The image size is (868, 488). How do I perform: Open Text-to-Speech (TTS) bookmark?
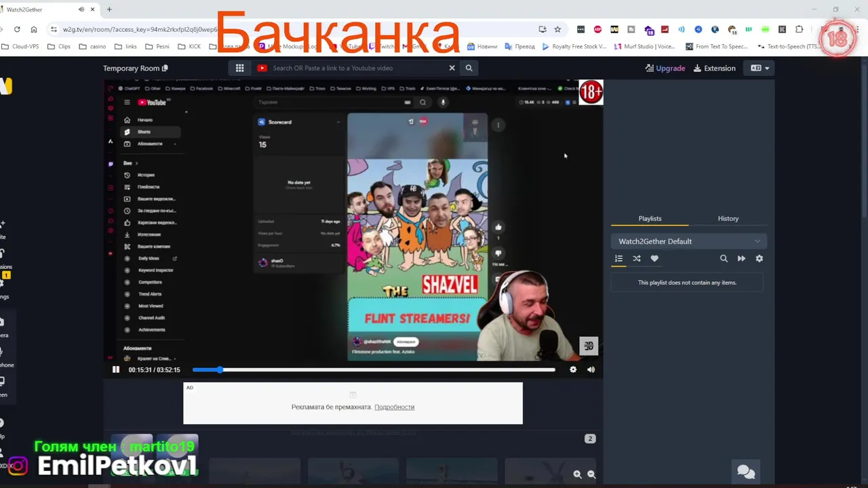click(789, 47)
